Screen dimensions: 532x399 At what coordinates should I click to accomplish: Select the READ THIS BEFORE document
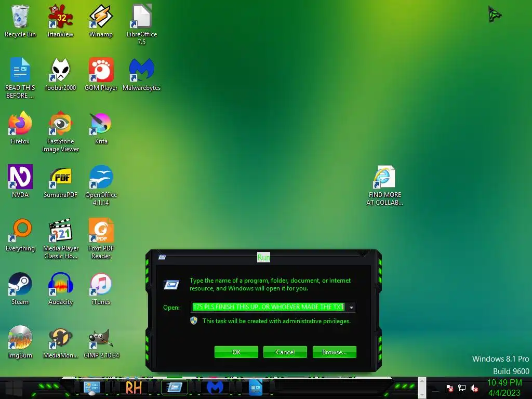click(20, 78)
